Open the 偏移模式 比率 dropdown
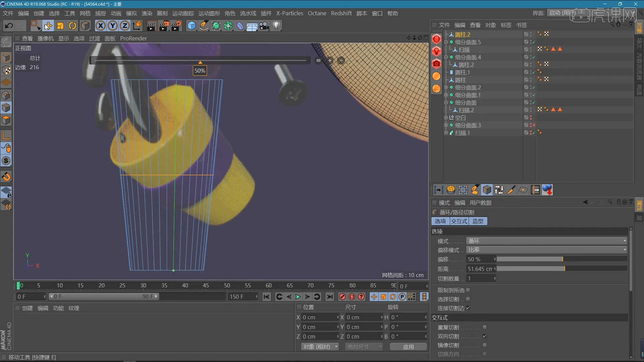 coord(547,250)
